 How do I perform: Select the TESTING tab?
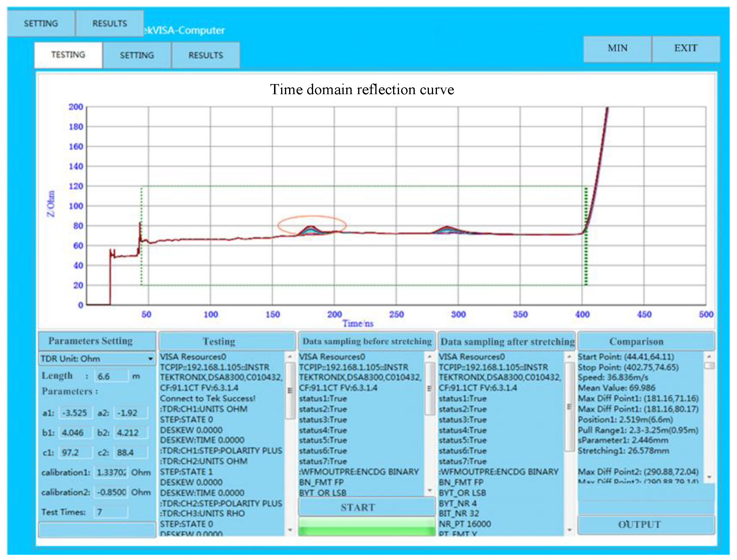68,55
